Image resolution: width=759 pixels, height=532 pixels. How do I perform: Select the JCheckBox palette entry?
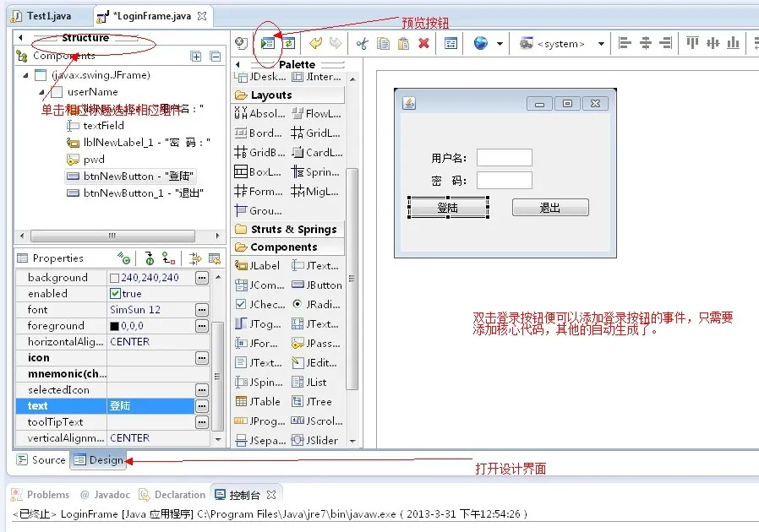(x=260, y=304)
